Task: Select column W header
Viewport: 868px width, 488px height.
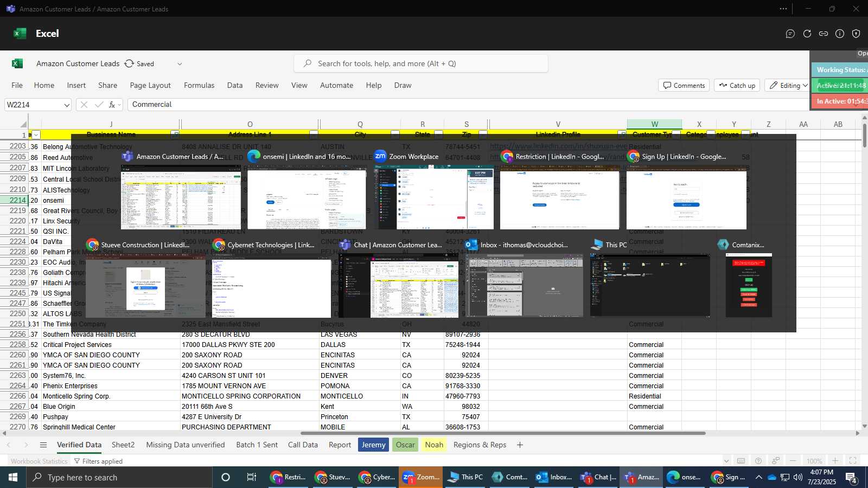Action: 654,124
